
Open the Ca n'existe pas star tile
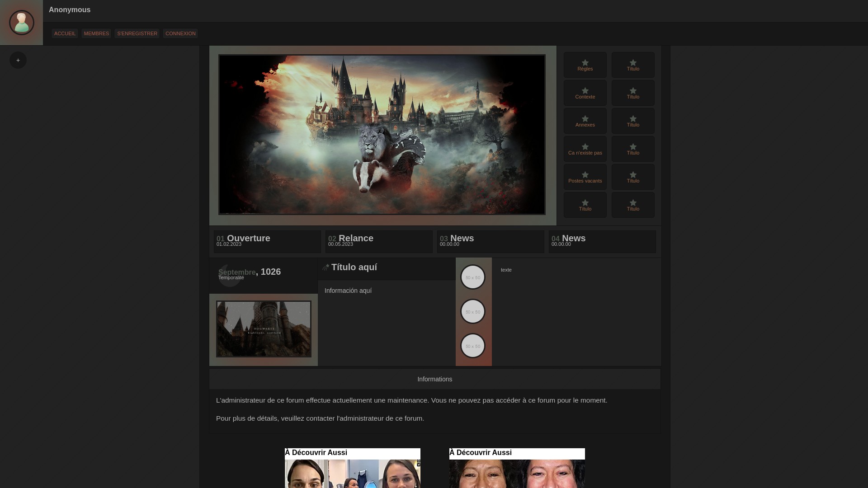pos(585,149)
